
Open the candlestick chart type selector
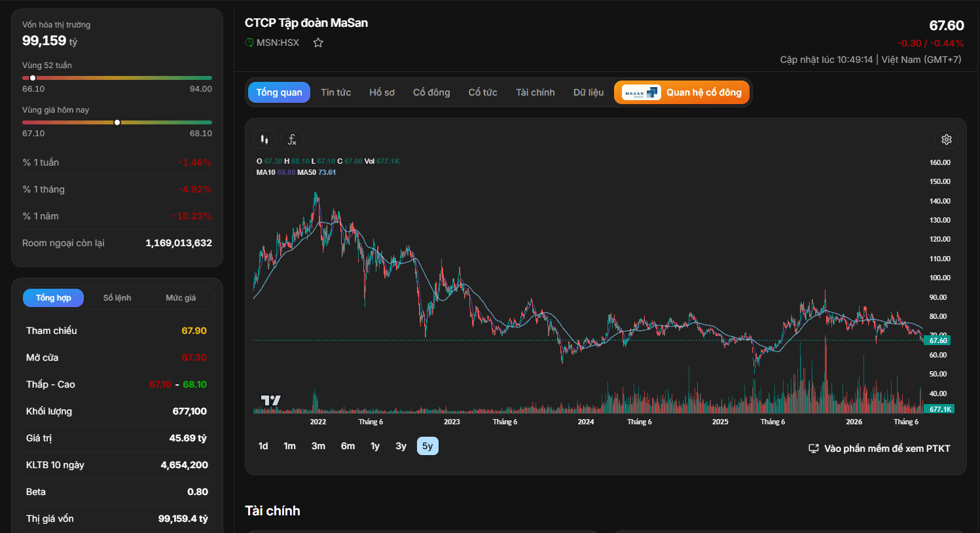click(x=264, y=139)
